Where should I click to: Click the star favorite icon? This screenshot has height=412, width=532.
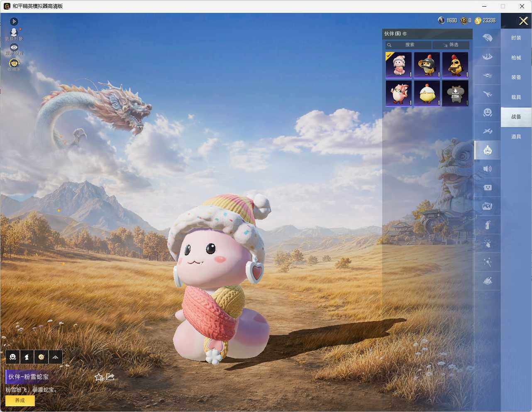(x=99, y=377)
